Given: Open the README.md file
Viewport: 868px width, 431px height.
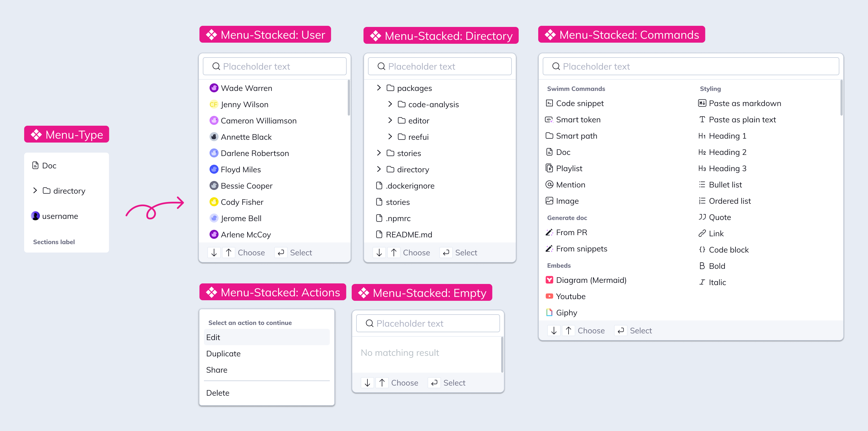Looking at the screenshot, I should 409,235.
